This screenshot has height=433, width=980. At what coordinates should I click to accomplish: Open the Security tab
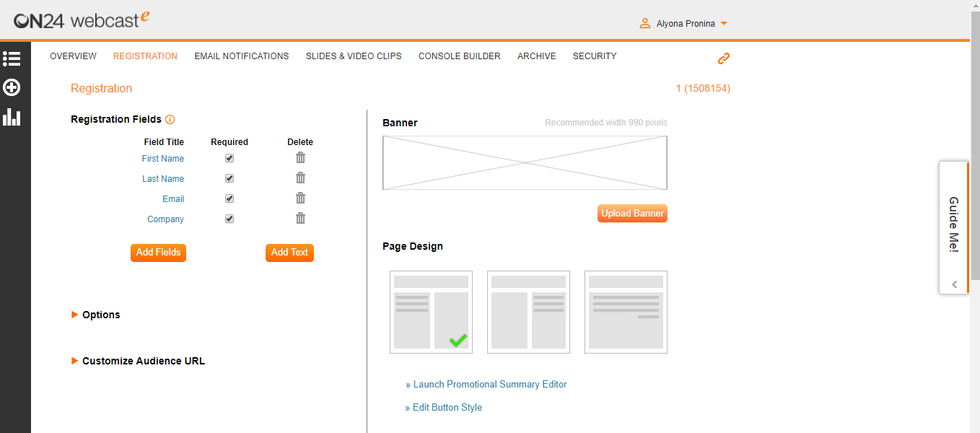click(x=595, y=56)
